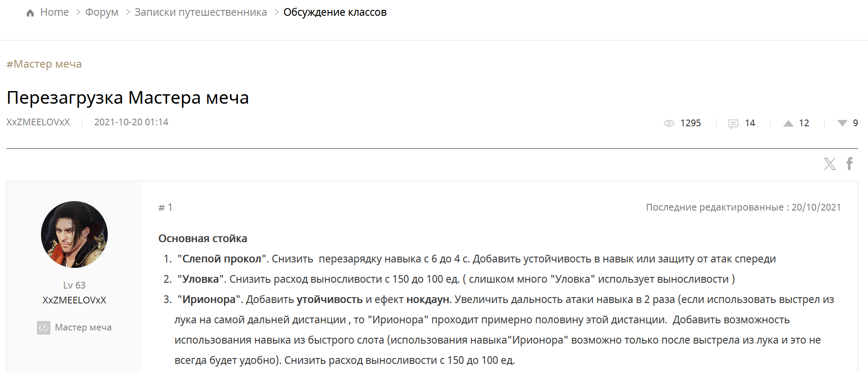Screen dimensions: 868x372
Task: Click the post title Перезагрузка Мастера меча
Action: click(x=128, y=97)
